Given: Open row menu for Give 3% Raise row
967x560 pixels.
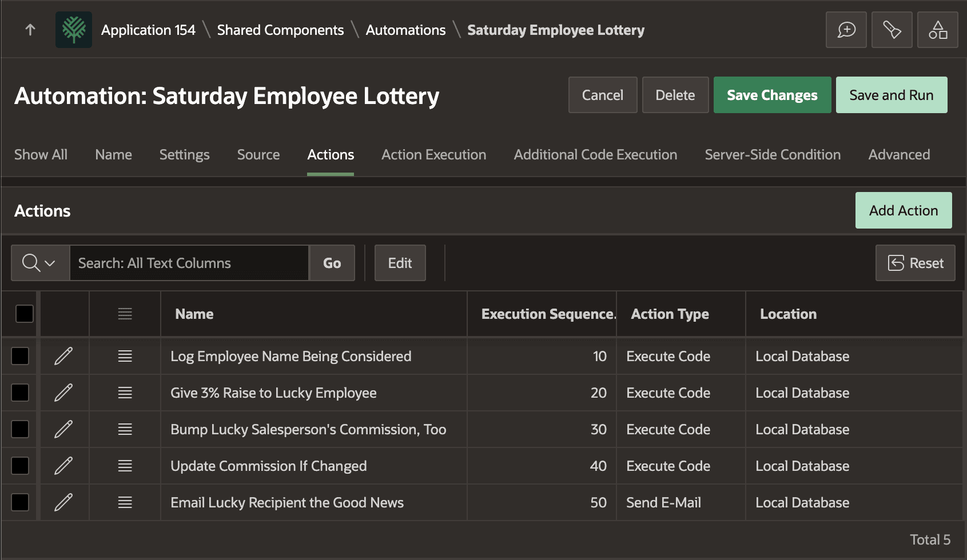Looking at the screenshot, I should [125, 393].
